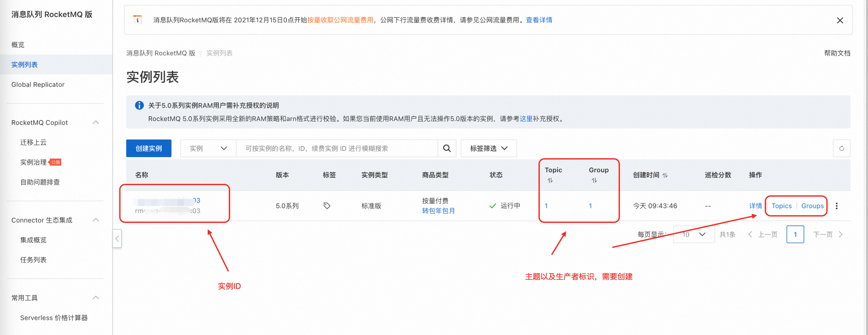868x335 pixels.
Task: Focus the instance fuzzy search field
Action: click(337, 149)
